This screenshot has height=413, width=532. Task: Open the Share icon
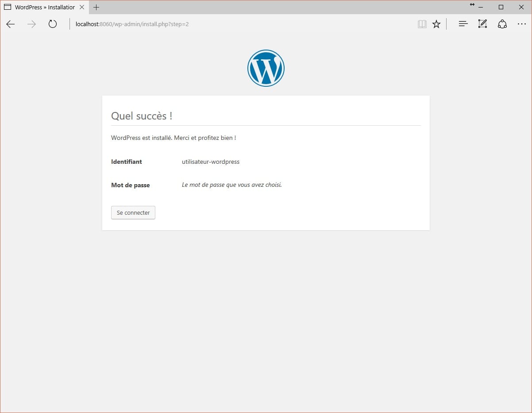pos(502,24)
